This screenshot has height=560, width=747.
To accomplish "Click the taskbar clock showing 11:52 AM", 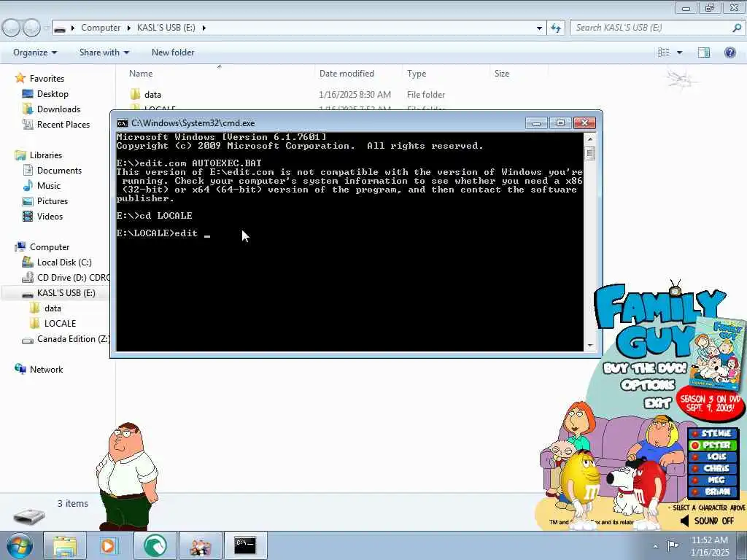I will (x=710, y=545).
